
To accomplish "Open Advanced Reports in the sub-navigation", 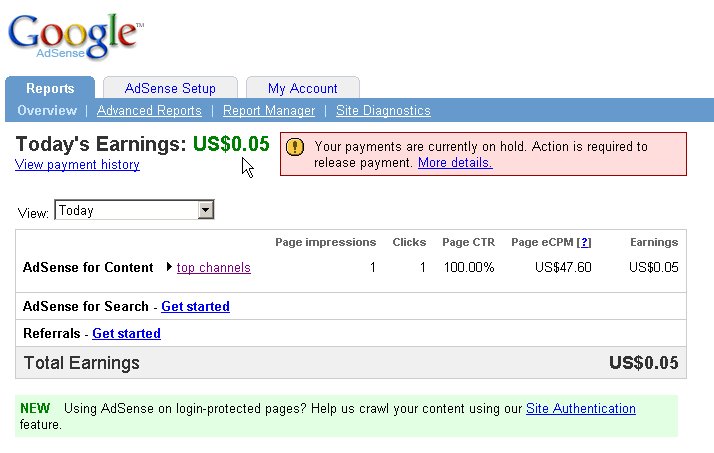I will 149,111.
